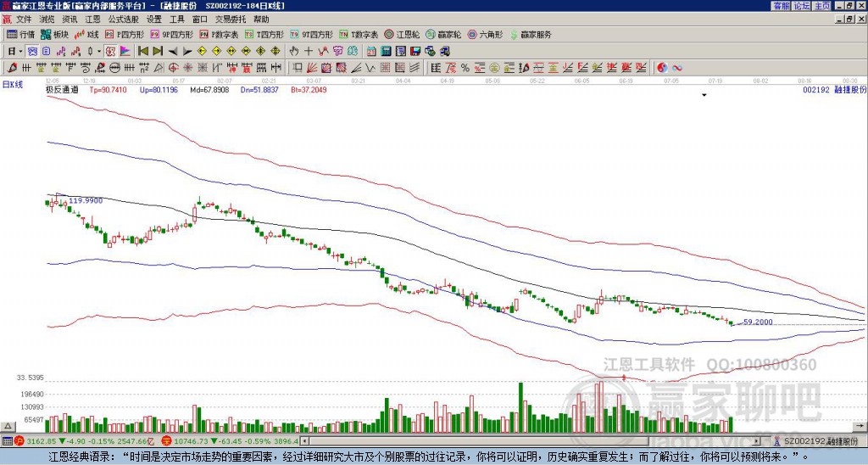Click the 日K线 label

[13, 84]
